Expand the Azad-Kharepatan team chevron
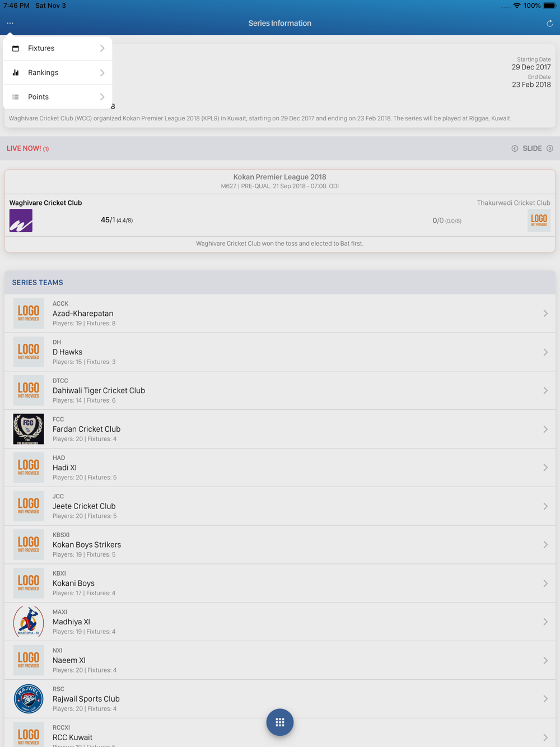 tap(545, 314)
